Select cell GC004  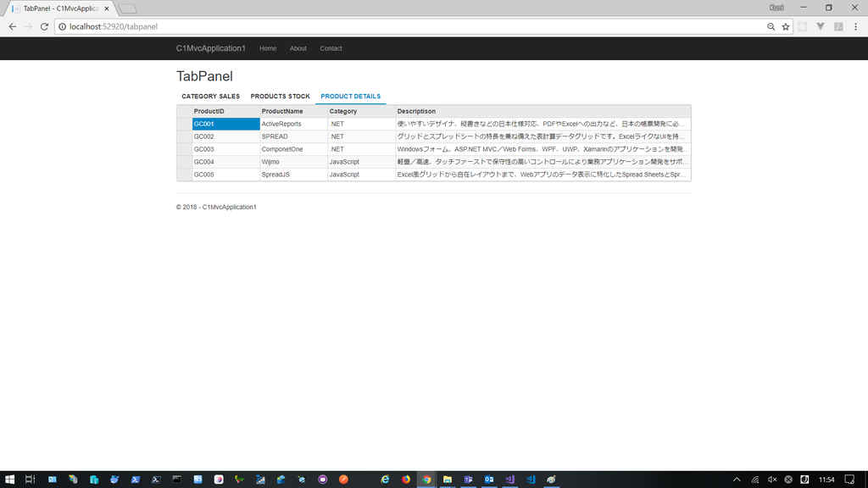[x=225, y=162]
